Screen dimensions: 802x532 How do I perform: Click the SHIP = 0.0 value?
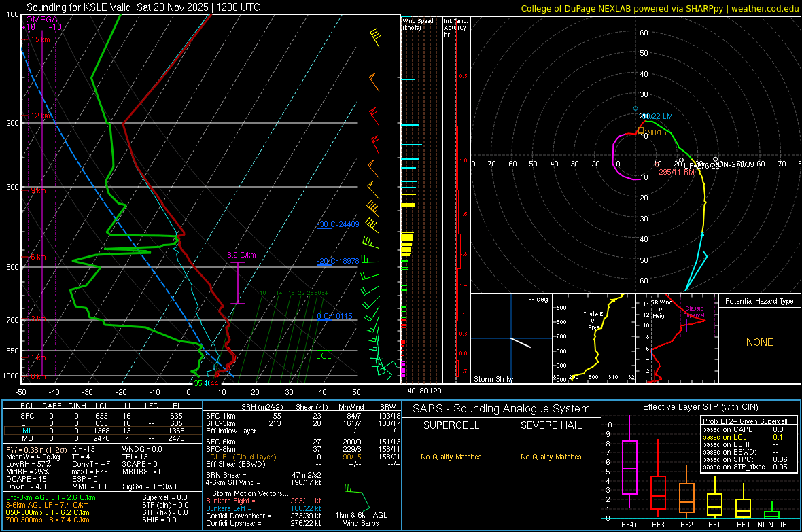[159, 520]
